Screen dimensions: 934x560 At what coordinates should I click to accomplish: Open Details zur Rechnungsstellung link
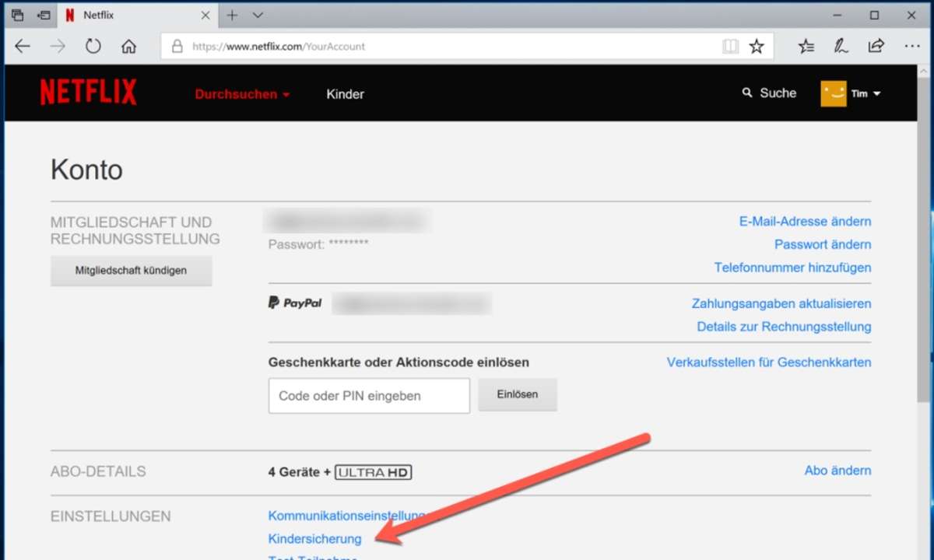[x=784, y=327]
